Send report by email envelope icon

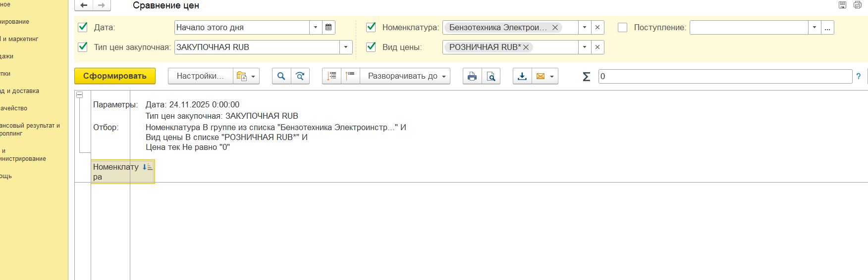tap(541, 76)
